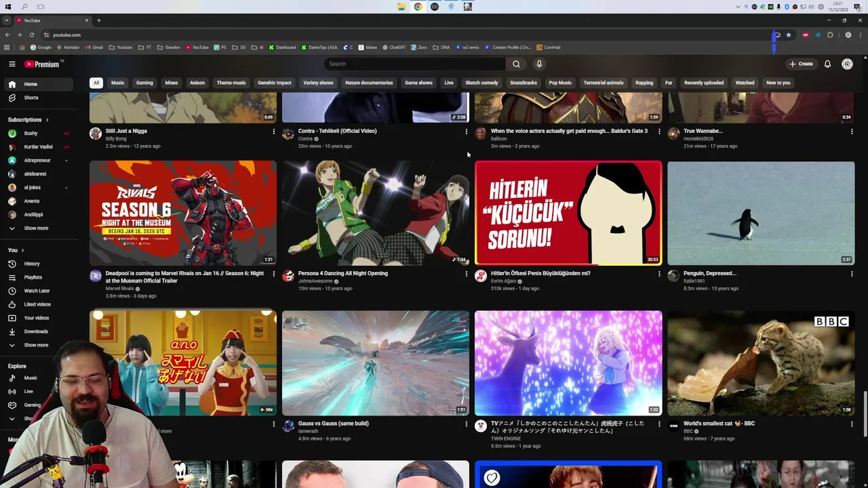Select the Terrestrial animals filter chip
The image size is (868, 488).
[604, 83]
